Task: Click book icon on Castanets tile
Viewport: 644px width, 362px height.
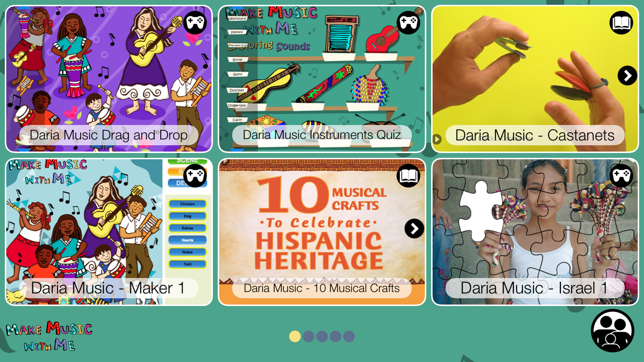Action: (621, 23)
